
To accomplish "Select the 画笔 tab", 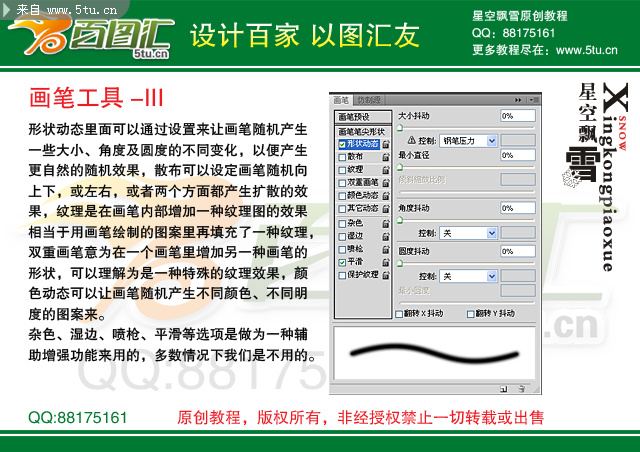I will (341, 101).
